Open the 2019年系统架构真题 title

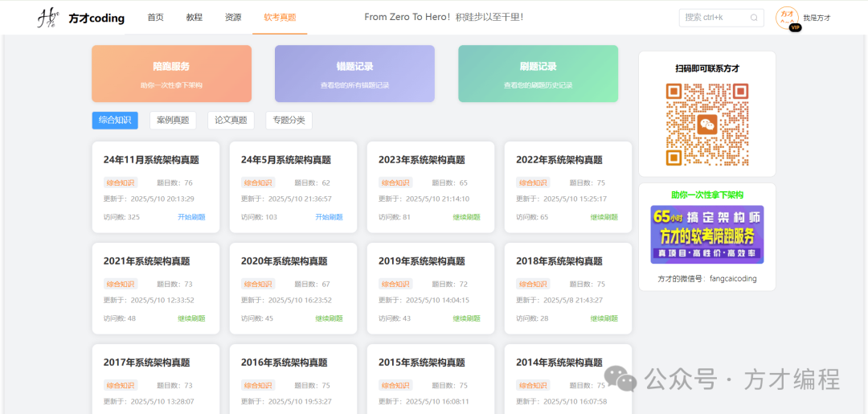pos(422,261)
